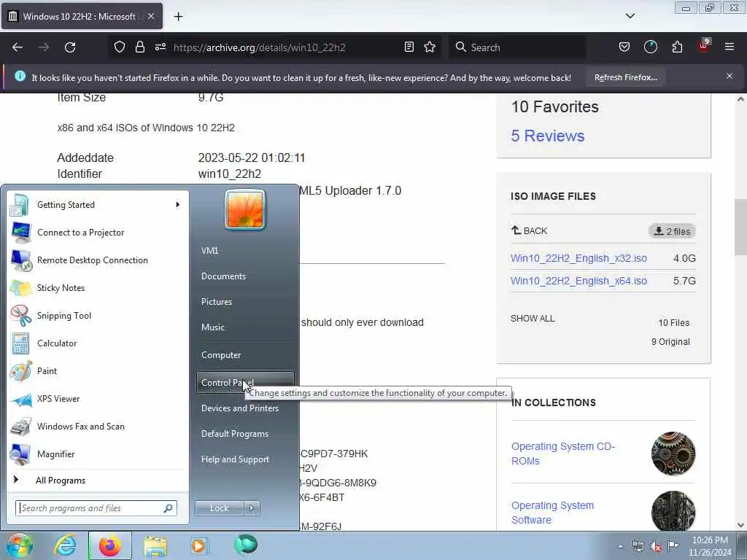The width and height of the screenshot is (747, 560).
Task: Open Music library from Start menu
Action: click(x=245, y=327)
